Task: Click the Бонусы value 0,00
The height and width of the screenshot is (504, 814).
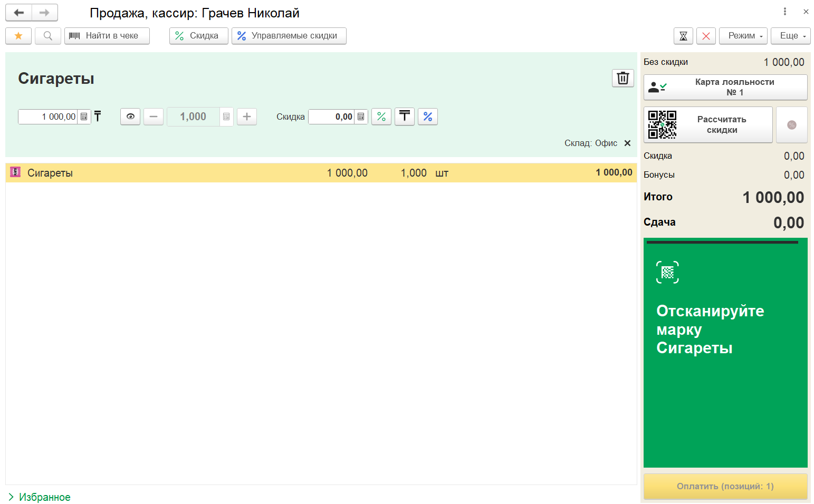Action: point(794,175)
